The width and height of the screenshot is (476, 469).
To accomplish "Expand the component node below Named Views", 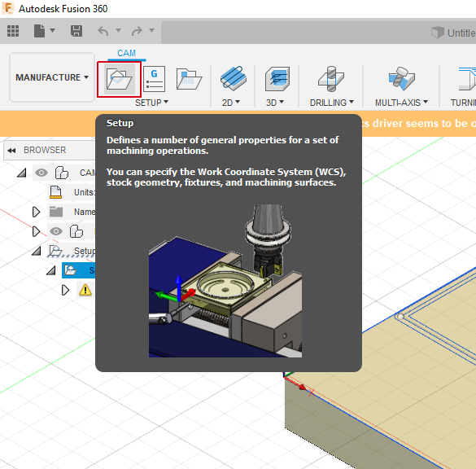I will point(36,231).
